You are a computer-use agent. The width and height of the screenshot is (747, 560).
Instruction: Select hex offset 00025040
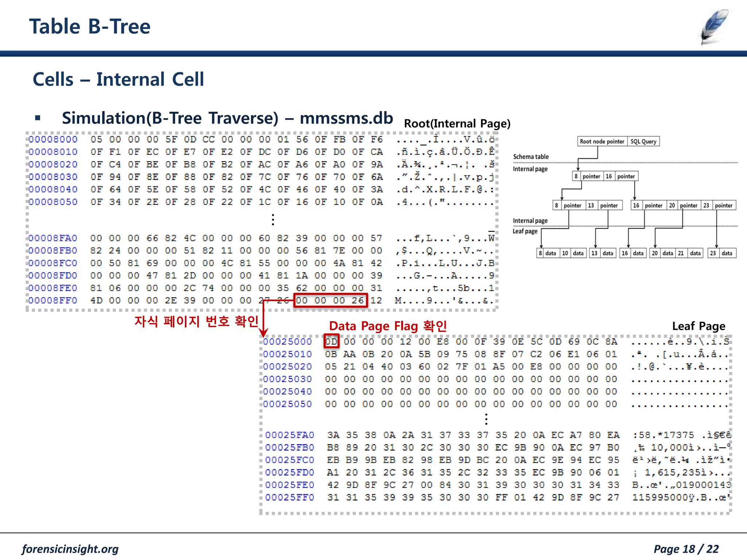(x=287, y=392)
